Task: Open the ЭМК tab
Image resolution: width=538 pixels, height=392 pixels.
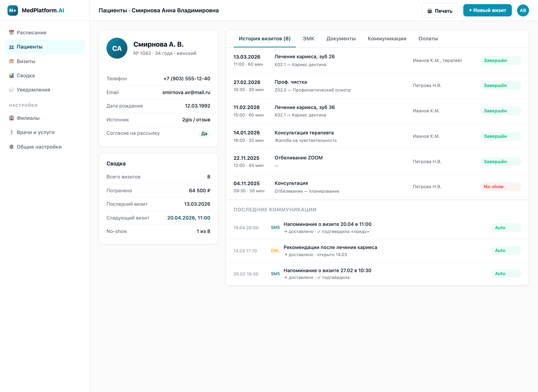Action: [x=308, y=39]
